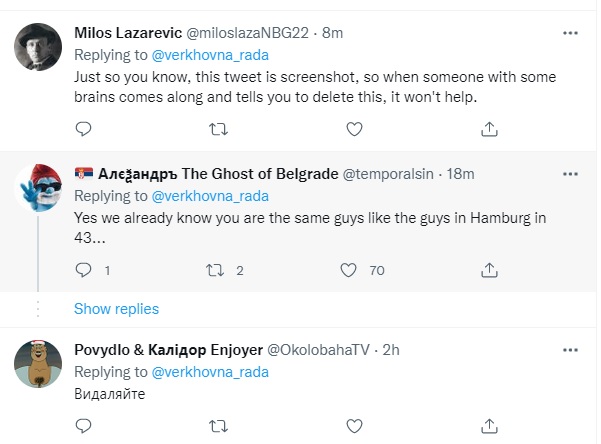
Task: Open more options on Ghost of Belgrade's tweet
Action: [x=570, y=174]
